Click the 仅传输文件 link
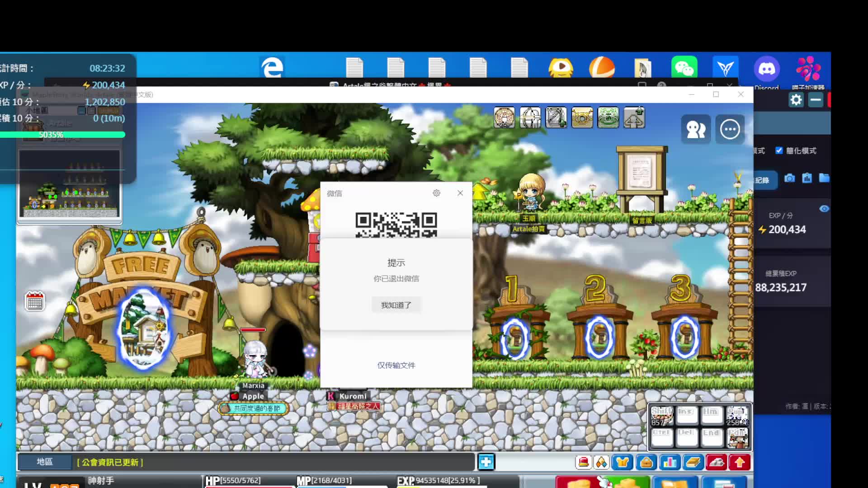The image size is (868, 488). 396,365
